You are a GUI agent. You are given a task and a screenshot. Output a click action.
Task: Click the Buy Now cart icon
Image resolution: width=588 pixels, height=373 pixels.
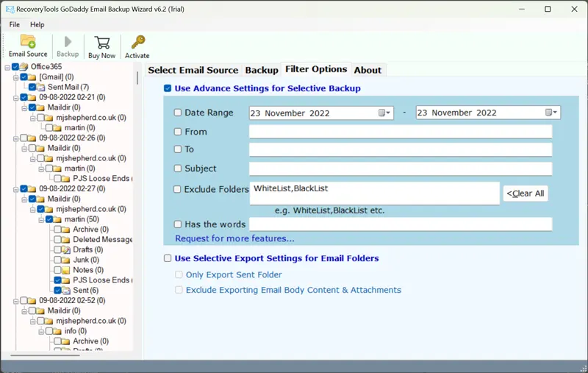pos(102,42)
